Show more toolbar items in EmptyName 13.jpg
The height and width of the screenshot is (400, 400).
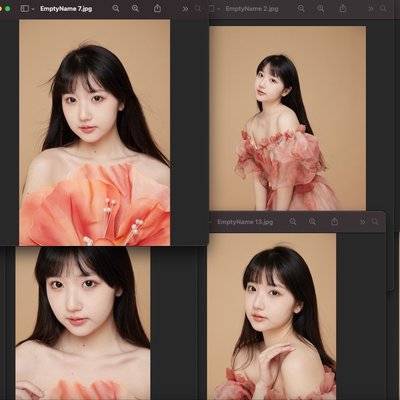[x=363, y=221]
